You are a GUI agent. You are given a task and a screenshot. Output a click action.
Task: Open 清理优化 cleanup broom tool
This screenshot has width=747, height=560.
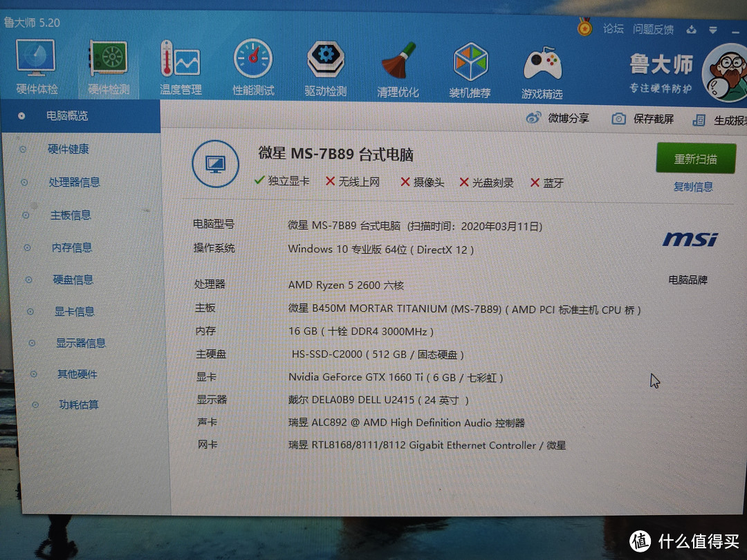coord(398,70)
